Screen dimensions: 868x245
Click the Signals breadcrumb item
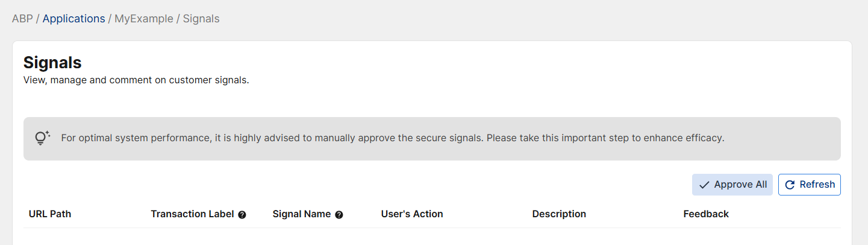point(201,19)
